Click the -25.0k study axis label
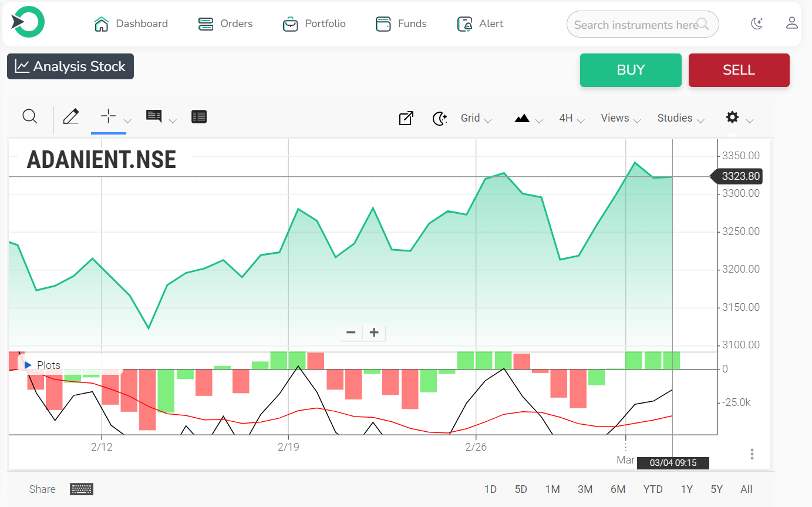This screenshot has width=812, height=507. 736,402
